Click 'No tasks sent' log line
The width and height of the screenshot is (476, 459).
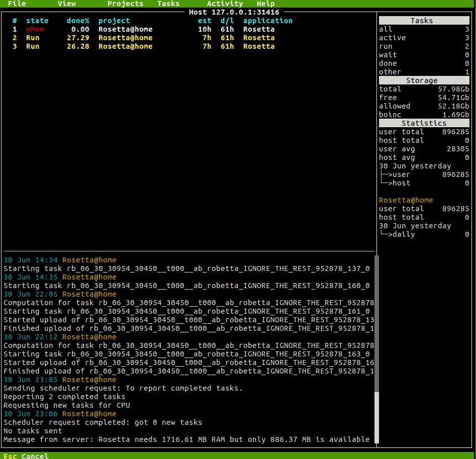click(x=33, y=431)
